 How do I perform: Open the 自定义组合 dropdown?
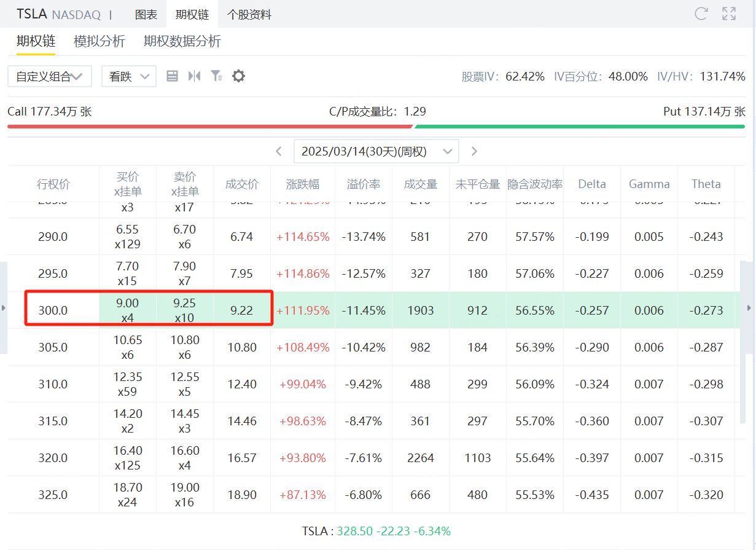tap(50, 76)
